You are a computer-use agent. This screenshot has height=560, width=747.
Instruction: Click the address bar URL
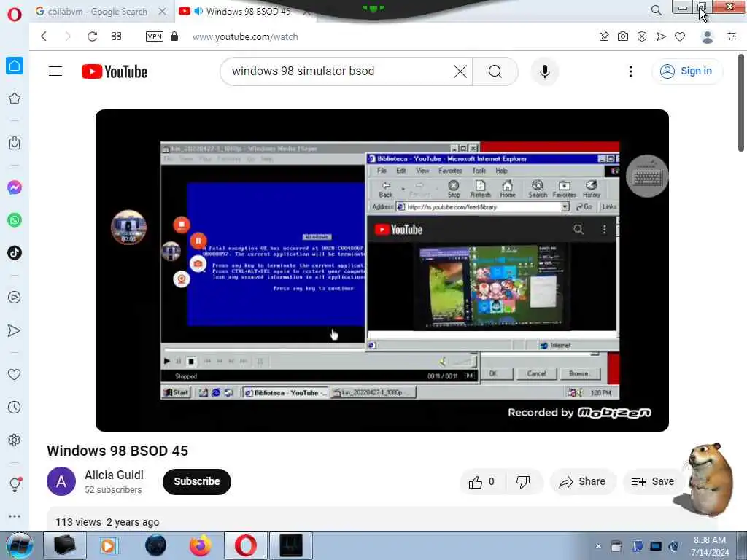[245, 36]
